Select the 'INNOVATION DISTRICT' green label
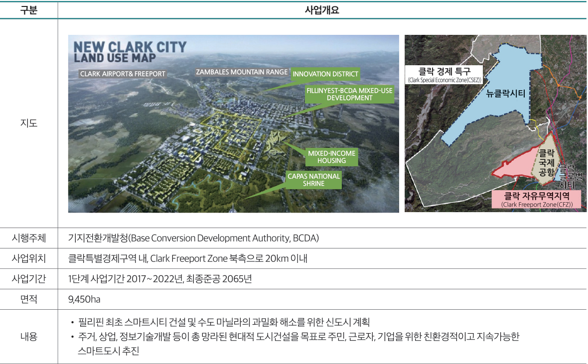 (325, 74)
